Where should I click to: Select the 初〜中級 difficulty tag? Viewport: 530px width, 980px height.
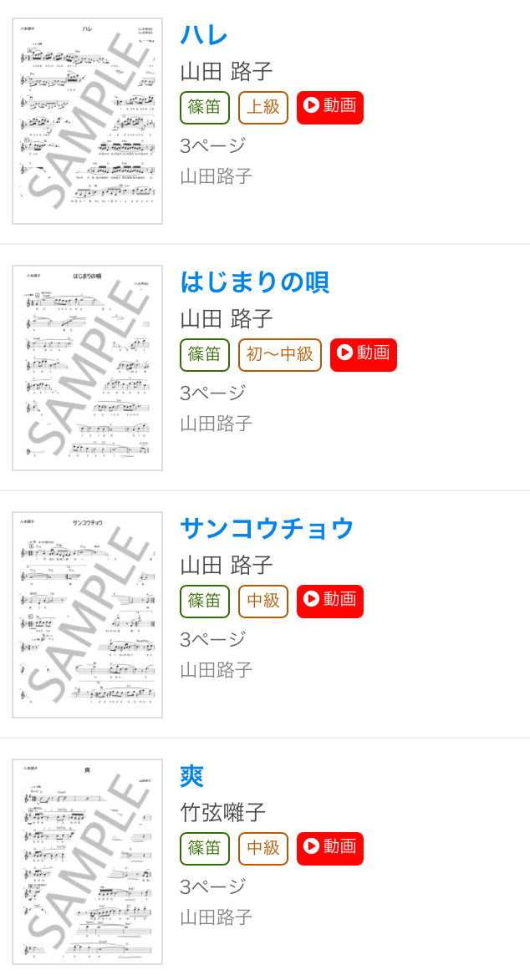(280, 355)
